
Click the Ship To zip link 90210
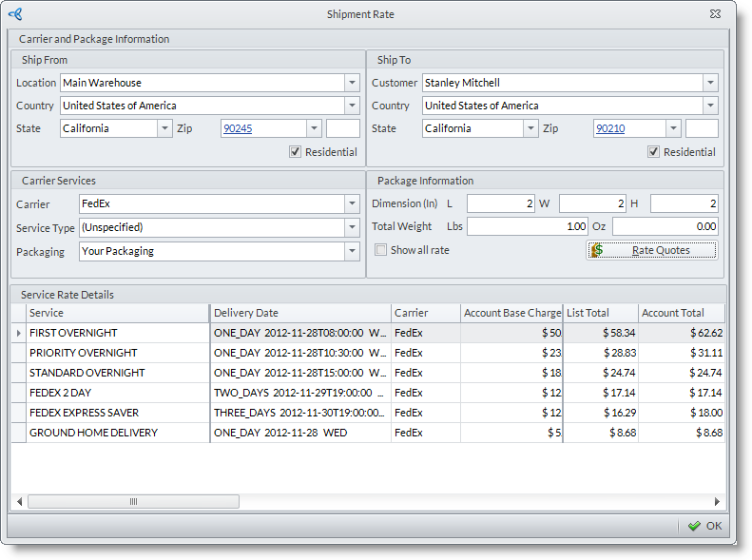pos(610,128)
